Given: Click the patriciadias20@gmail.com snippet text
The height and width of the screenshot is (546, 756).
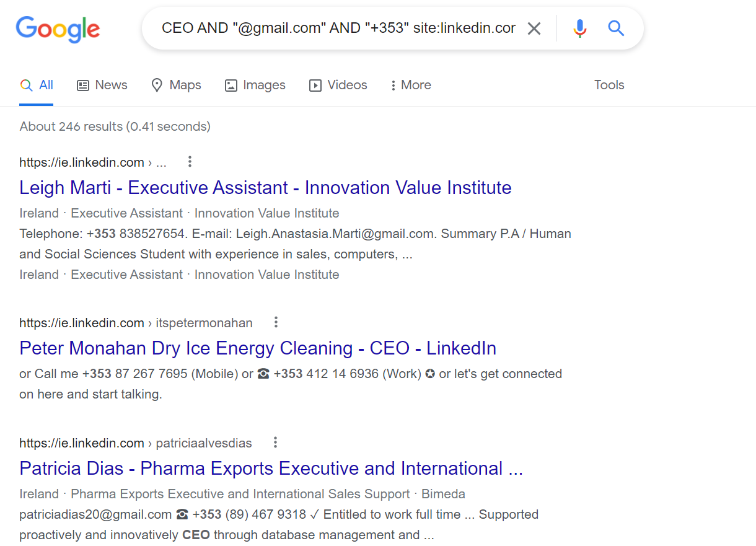Looking at the screenshot, I should tap(95, 514).
